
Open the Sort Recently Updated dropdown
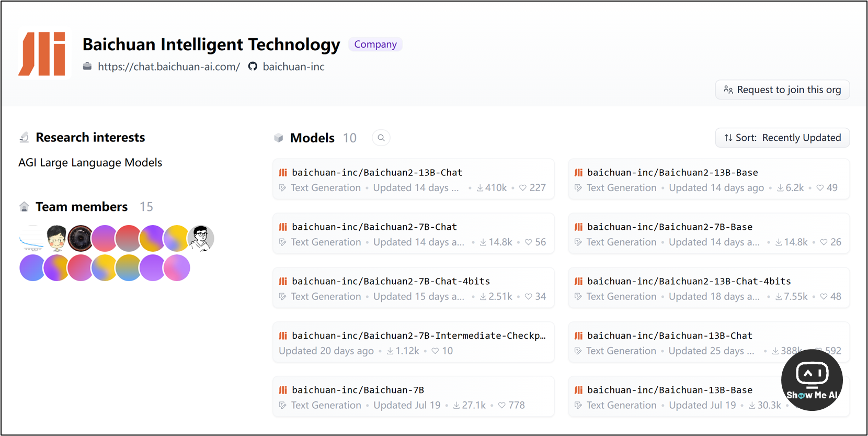782,138
